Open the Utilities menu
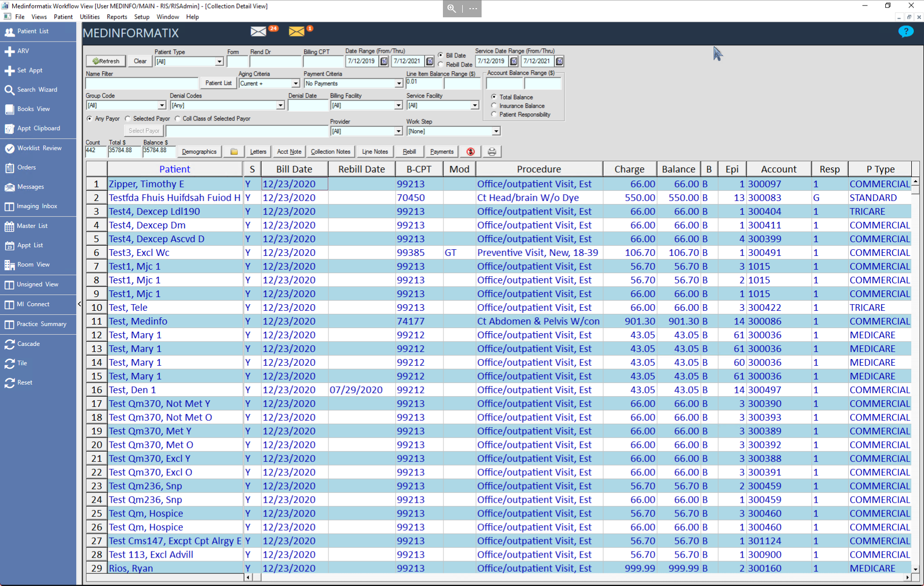Image resolution: width=924 pixels, height=586 pixels. (90, 17)
